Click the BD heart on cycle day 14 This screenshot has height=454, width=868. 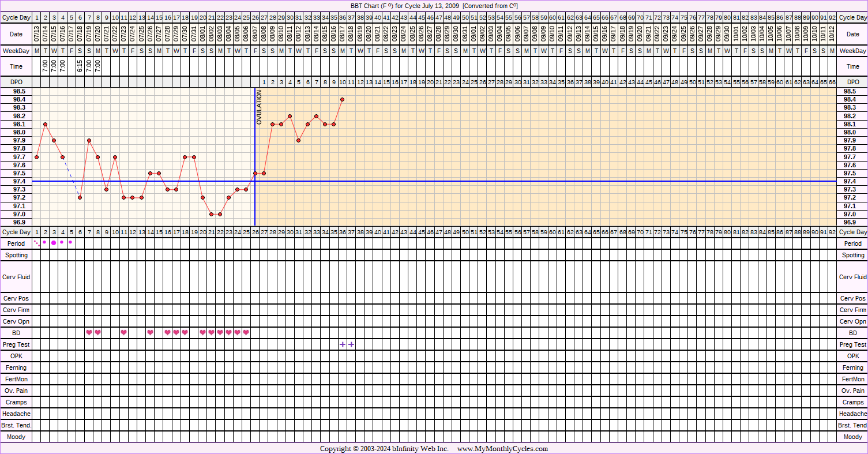pyautogui.click(x=150, y=332)
